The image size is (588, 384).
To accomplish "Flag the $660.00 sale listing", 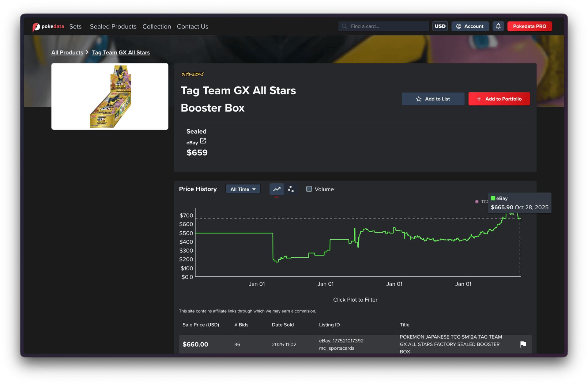I will coord(523,344).
